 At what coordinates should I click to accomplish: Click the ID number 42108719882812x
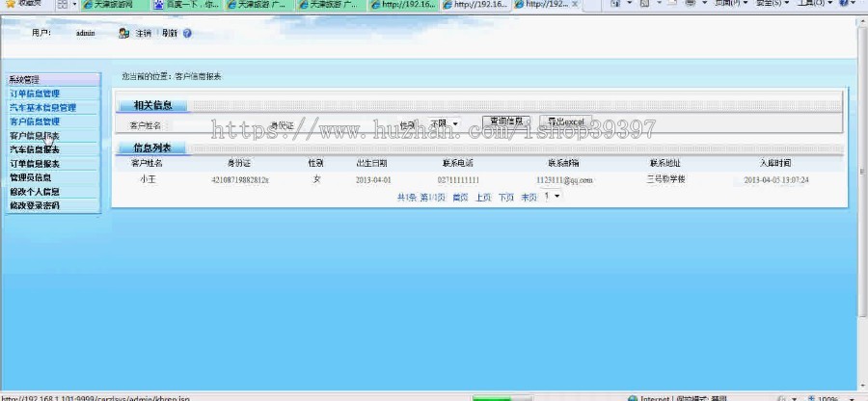coord(240,179)
